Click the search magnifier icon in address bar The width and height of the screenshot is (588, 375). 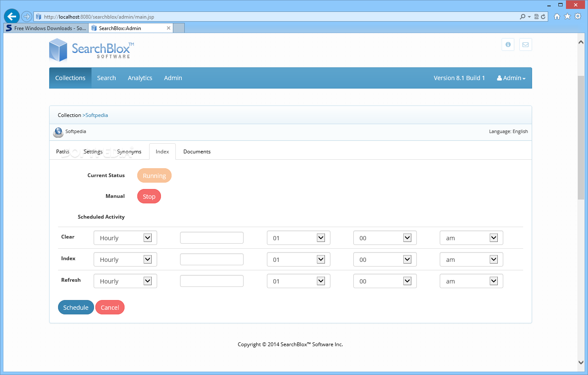[523, 17]
